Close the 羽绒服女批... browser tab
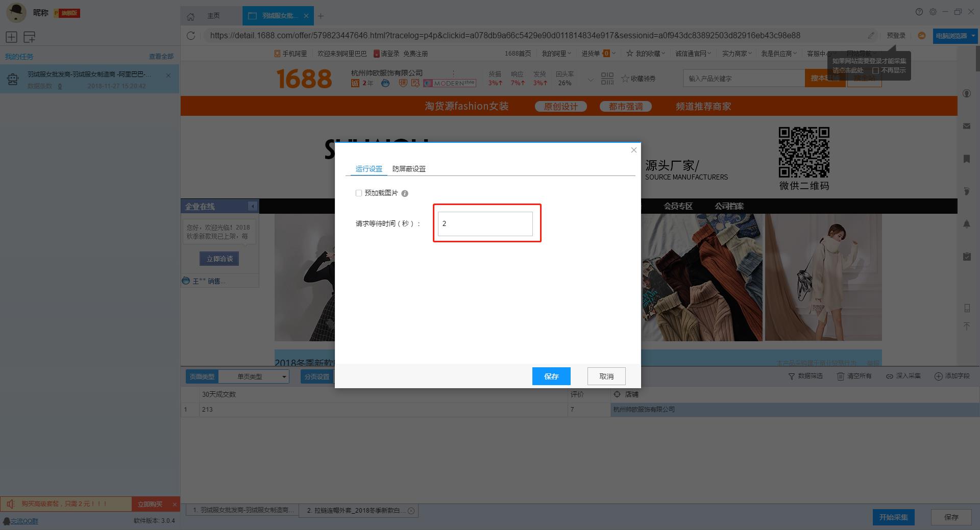This screenshot has height=530, width=980. point(306,16)
